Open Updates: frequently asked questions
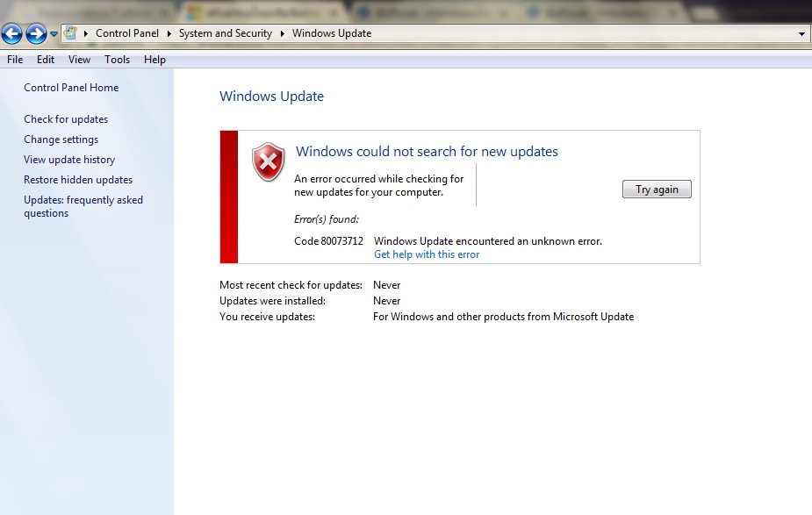Image resolution: width=812 pixels, height=515 pixels. pyautogui.click(x=83, y=206)
